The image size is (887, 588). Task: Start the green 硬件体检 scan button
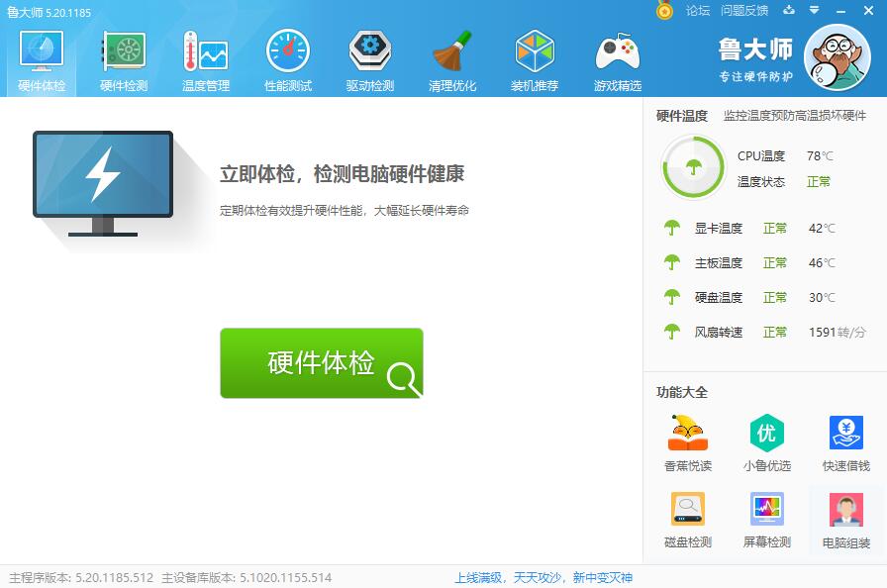(322, 363)
